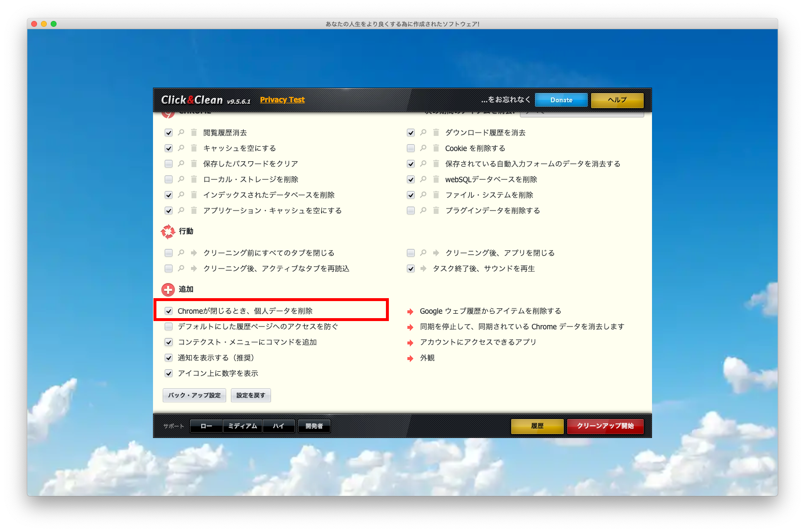Click magnifier icon beside Cookie を削除する

coord(423,148)
